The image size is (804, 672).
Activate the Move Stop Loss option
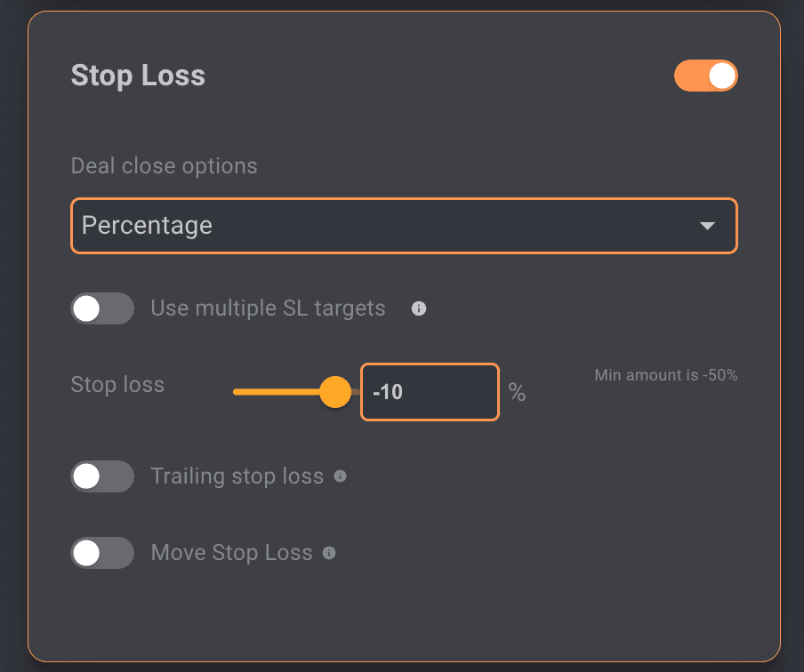(102, 553)
